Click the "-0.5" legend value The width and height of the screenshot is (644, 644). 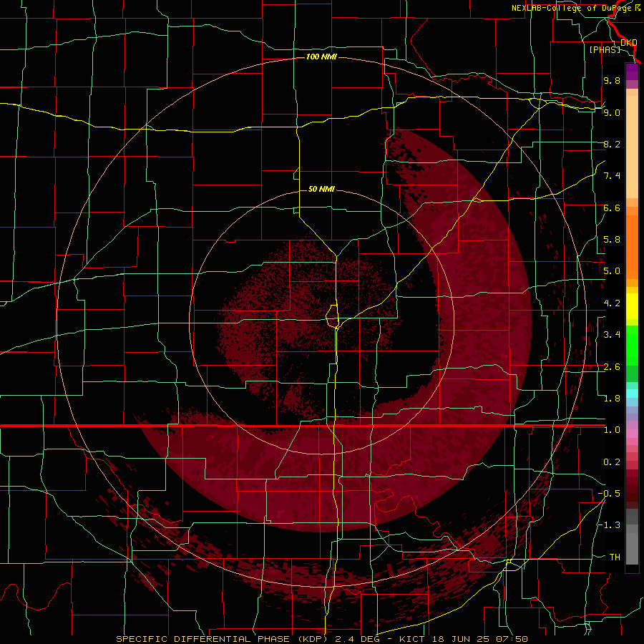[609, 494]
